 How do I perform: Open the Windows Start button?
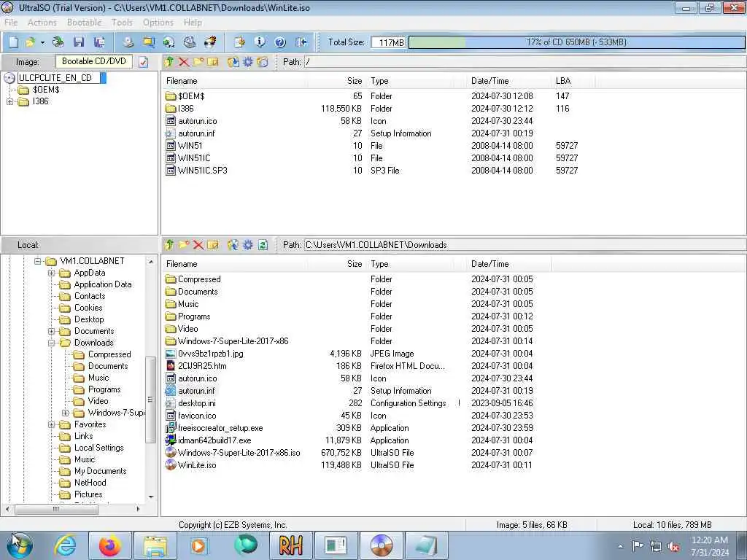[19, 545]
